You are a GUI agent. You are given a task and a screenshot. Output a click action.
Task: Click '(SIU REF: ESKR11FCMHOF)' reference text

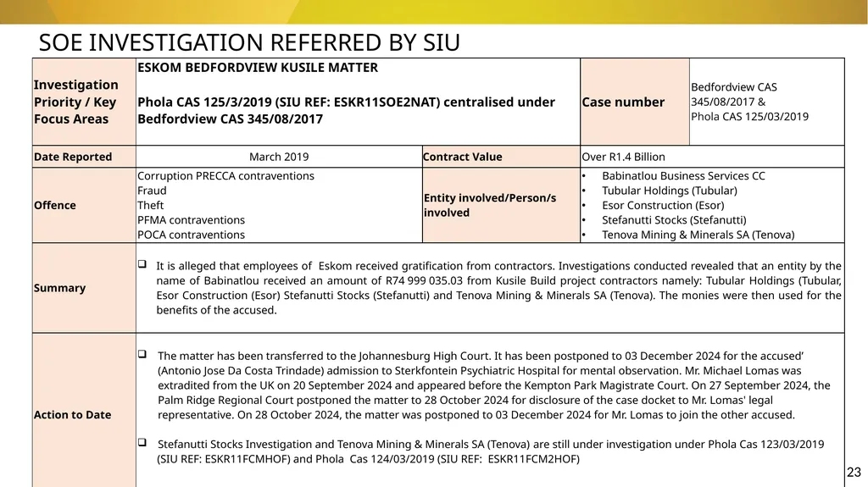(x=224, y=459)
